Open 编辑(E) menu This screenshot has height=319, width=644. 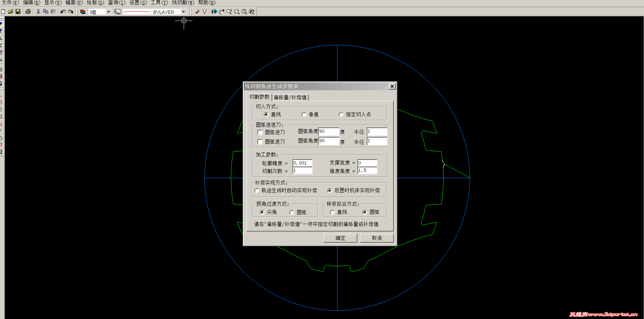[x=32, y=3]
